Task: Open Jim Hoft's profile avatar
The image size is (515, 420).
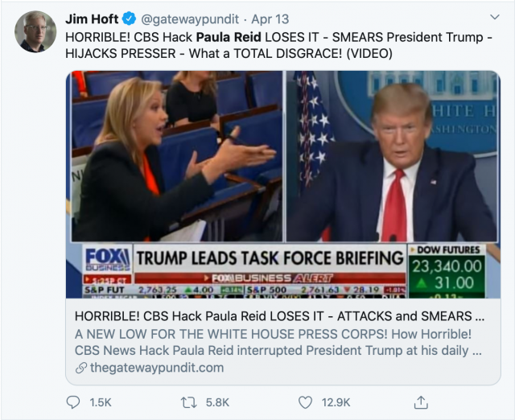Action: pyautogui.click(x=35, y=32)
